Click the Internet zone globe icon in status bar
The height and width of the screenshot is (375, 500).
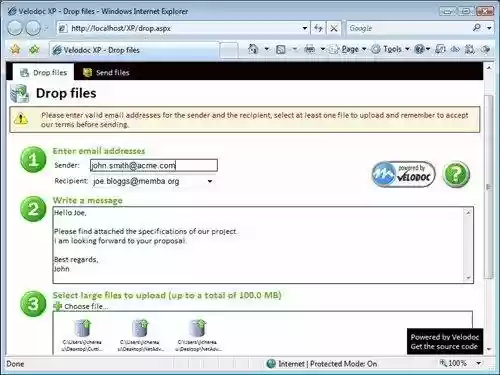(x=271, y=364)
